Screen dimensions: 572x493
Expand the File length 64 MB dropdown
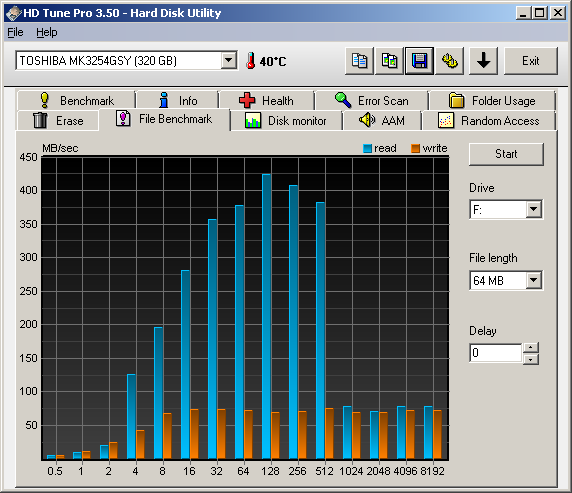tap(534, 280)
